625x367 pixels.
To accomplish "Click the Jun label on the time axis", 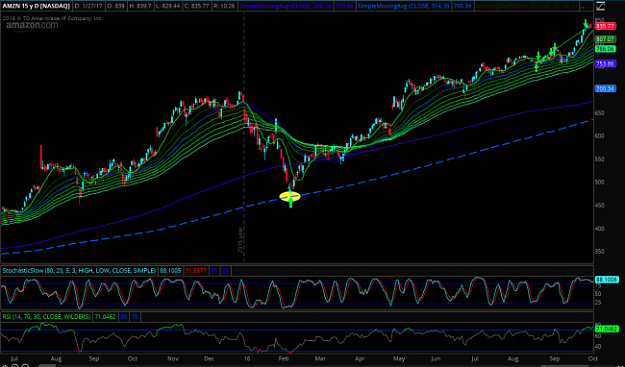I will [x=435, y=359].
